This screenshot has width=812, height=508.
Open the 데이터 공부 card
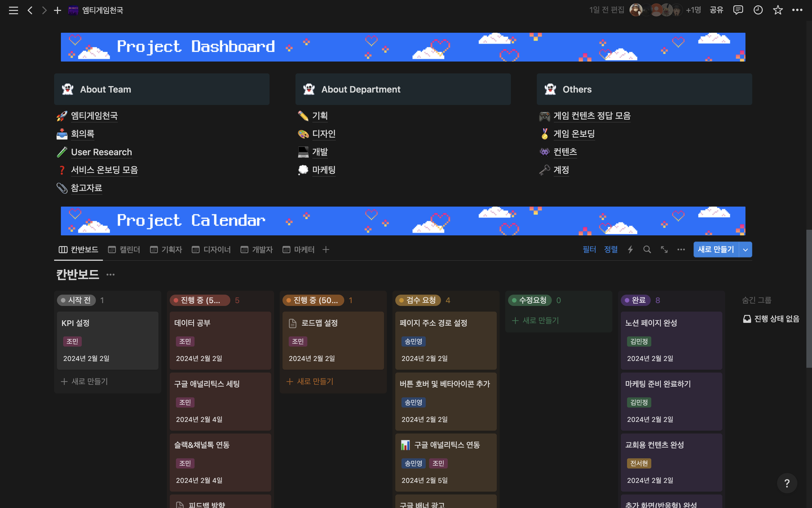(x=220, y=341)
